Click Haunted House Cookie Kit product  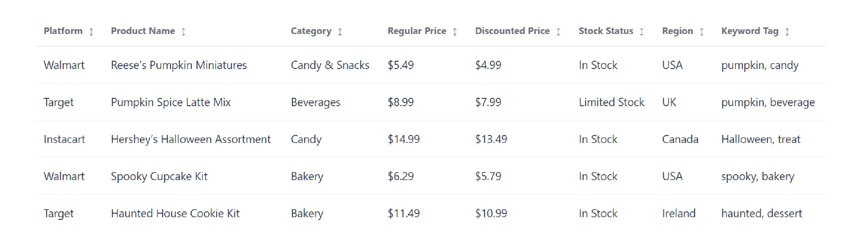pos(175,213)
